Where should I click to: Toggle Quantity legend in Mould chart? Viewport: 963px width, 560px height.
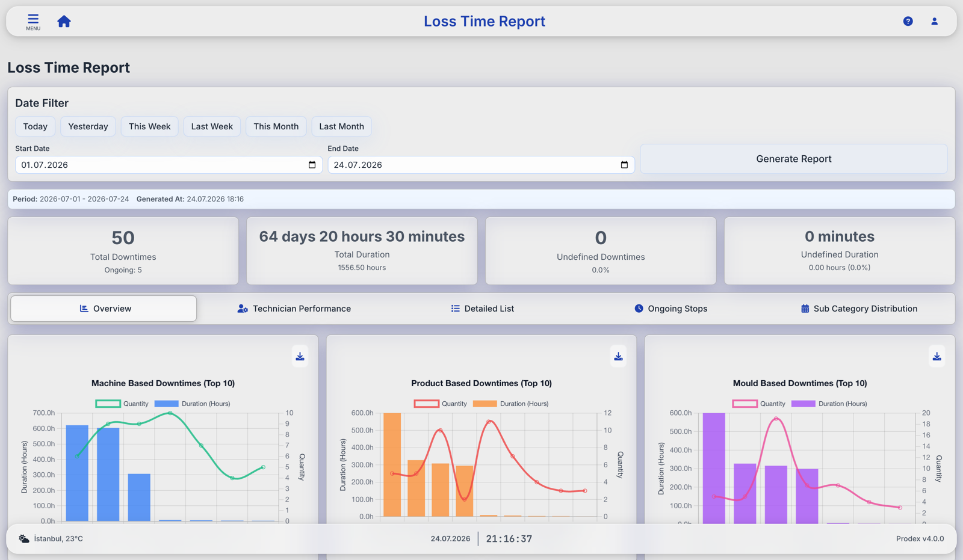click(758, 404)
